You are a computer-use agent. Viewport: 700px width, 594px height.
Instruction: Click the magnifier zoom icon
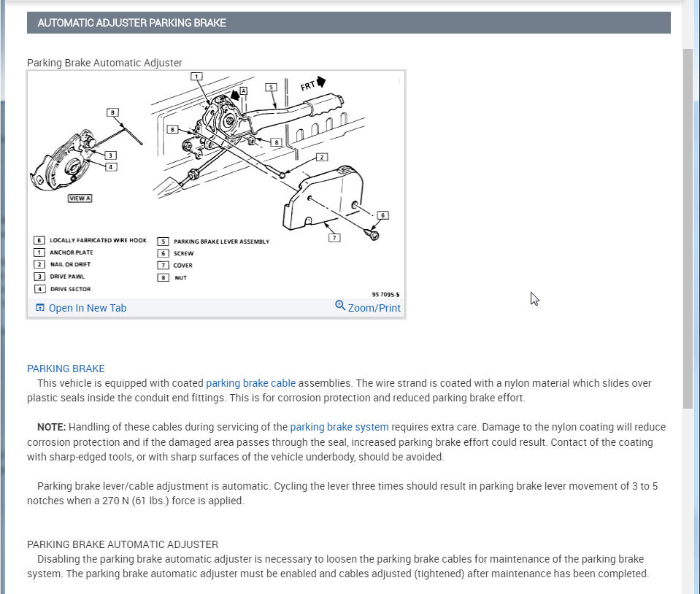(340, 305)
